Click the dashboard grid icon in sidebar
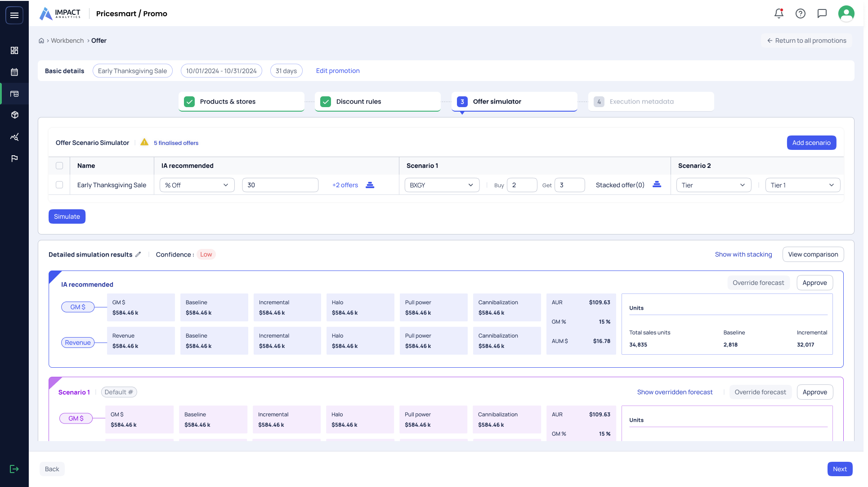Image resolution: width=868 pixels, height=487 pixels. (14, 50)
